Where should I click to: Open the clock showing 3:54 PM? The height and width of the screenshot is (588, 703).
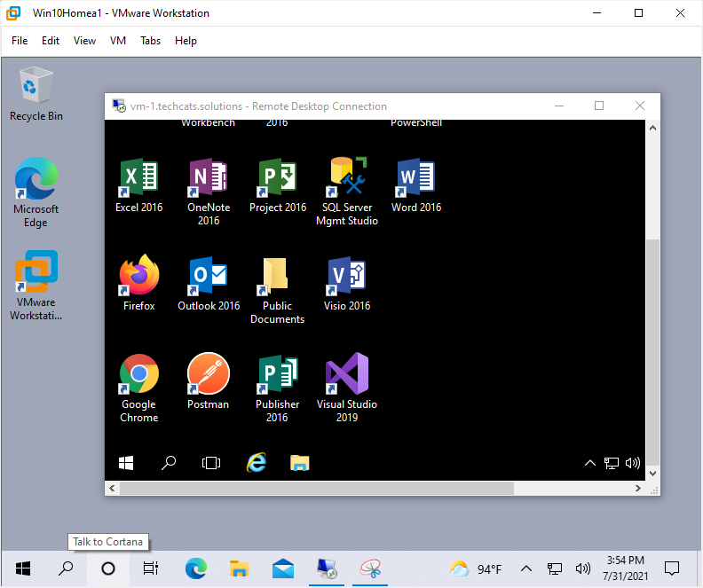tap(626, 568)
